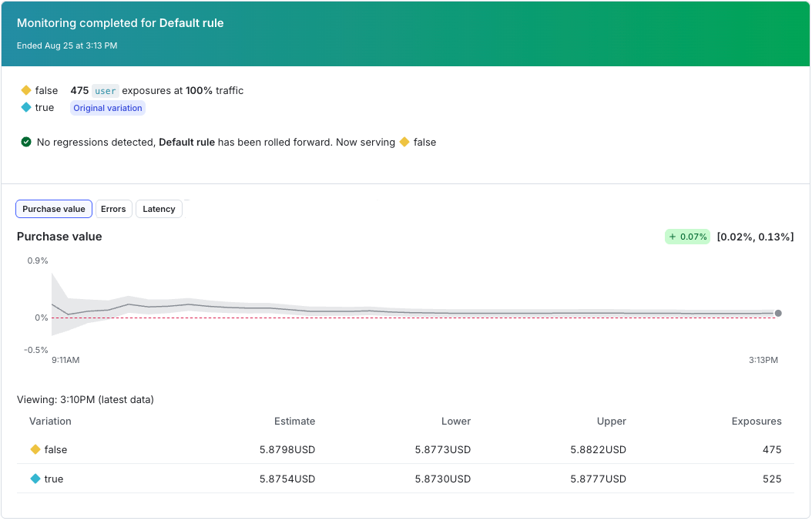Click the 3:13PM axis label on the chart
The width and height of the screenshot is (812, 521).
[763, 359]
